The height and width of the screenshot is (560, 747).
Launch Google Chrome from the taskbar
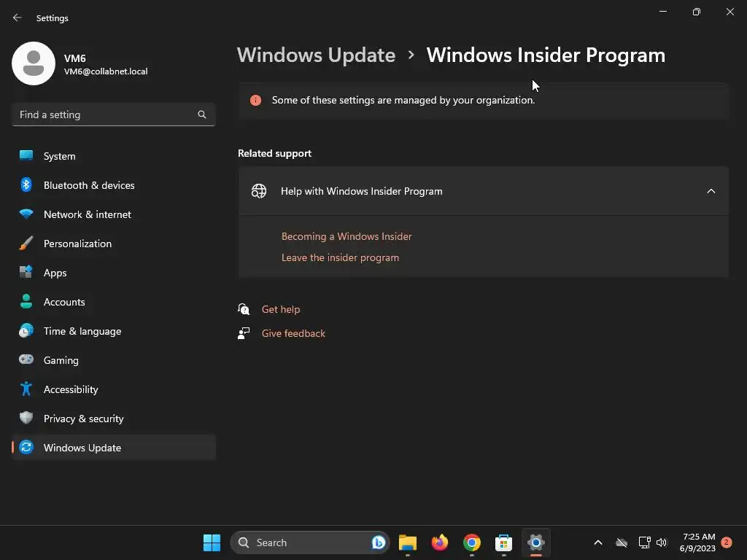(472, 542)
